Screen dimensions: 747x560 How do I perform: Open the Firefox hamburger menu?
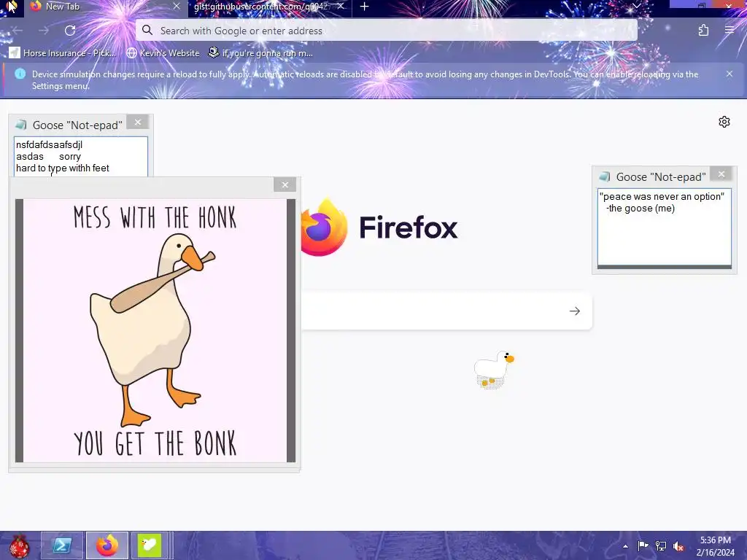(x=729, y=30)
